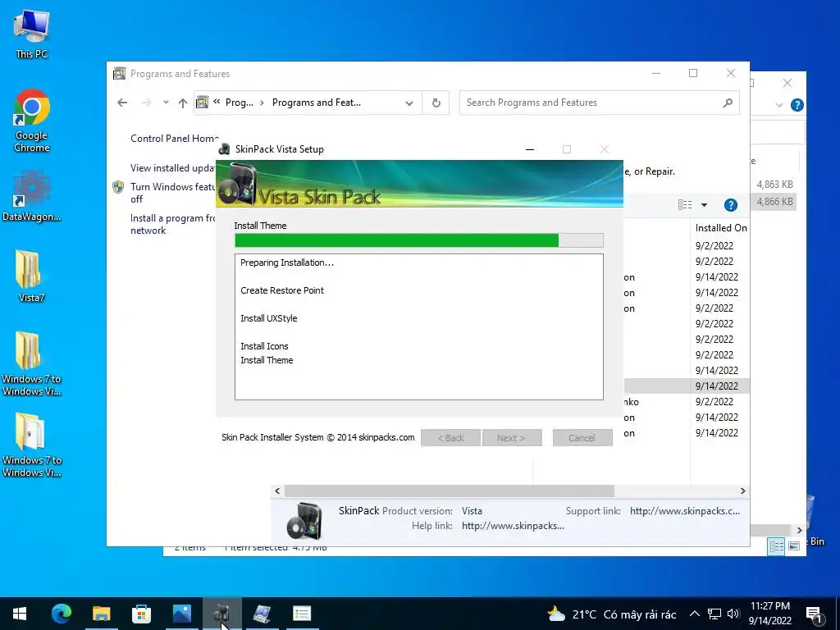Open the Vista7 folder on desktop
This screenshot has height=630, width=840.
(31, 276)
